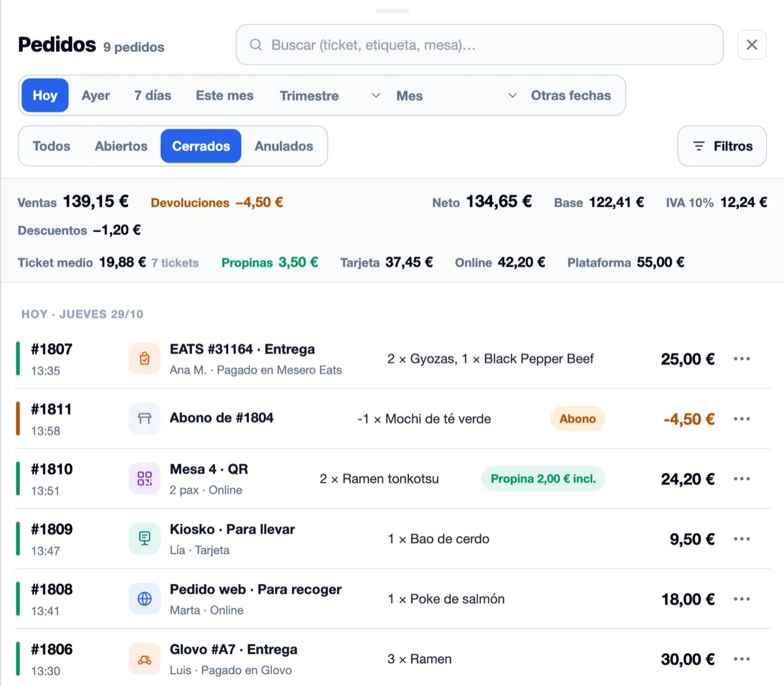Open more options for order #1807
Image resolution: width=784 pixels, height=686 pixels.
coord(742,359)
